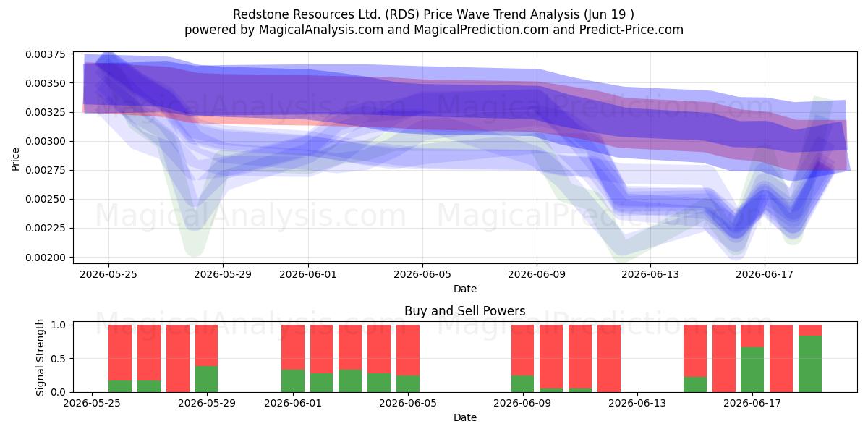The width and height of the screenshot is (868, 434).
Task: Select the 0.00200 price tick label
Action: point(45,257)
